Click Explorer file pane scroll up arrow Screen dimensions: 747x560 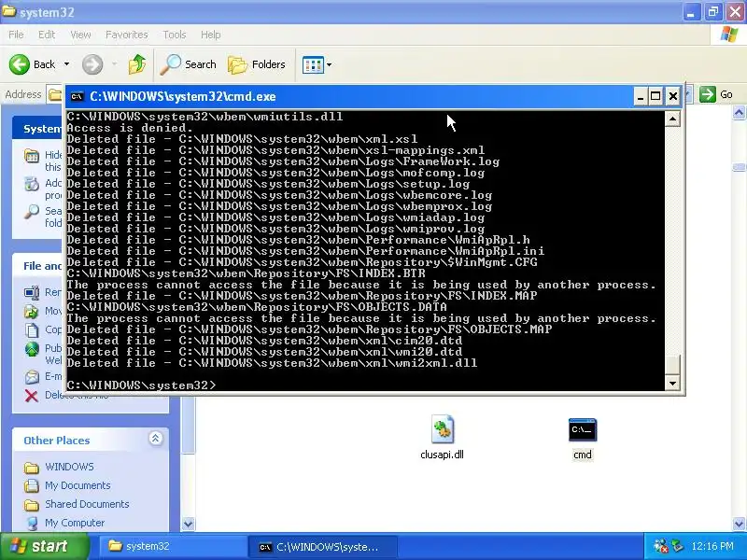click(739, 113)
